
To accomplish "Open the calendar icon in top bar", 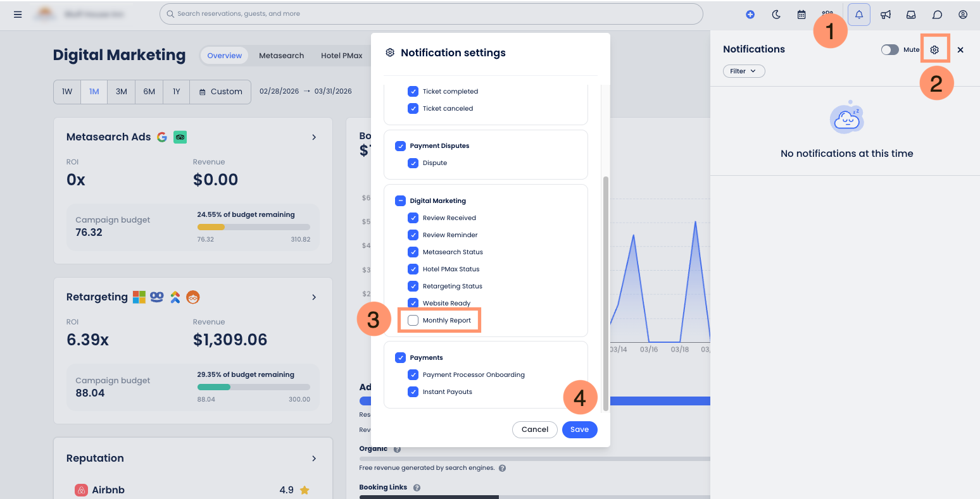I will [x=801, y=15].
